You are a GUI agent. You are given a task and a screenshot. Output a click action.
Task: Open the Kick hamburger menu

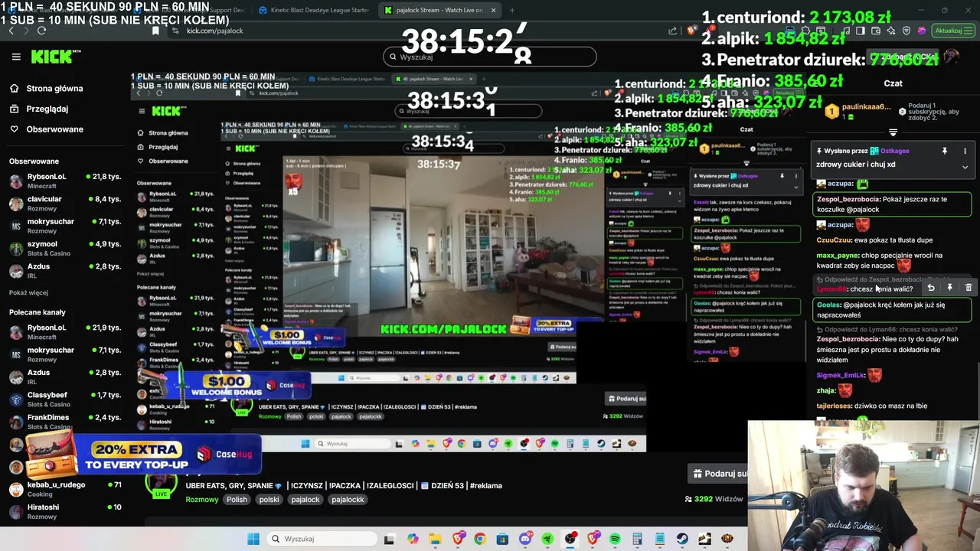coord(16,57)
